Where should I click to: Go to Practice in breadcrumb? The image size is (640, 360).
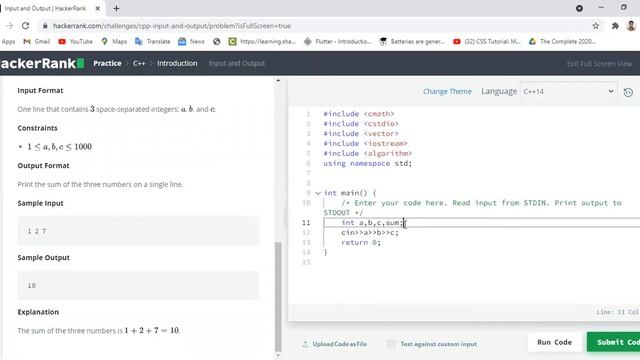(x=107, y=63)
